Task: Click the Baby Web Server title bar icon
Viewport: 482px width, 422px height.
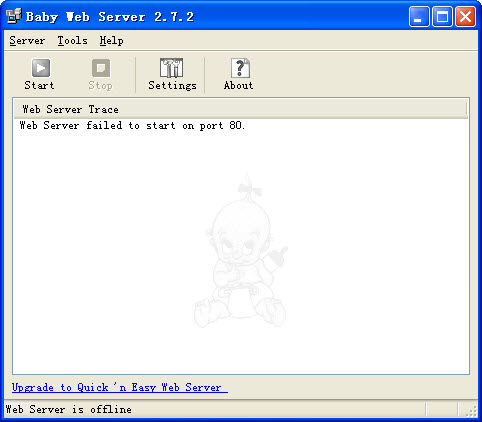Action: (14, 16)
